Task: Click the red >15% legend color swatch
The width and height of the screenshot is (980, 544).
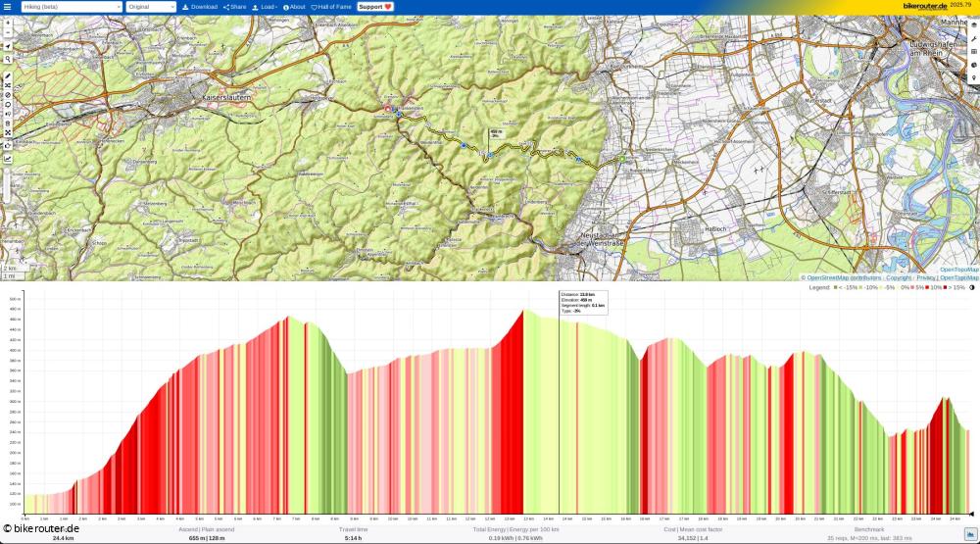Action: click(946, 287)
